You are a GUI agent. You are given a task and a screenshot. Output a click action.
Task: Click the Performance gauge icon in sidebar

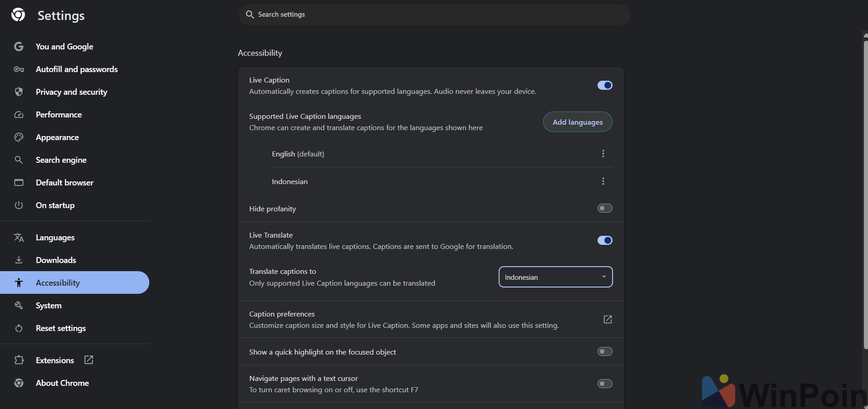click(x=19, y=115)
